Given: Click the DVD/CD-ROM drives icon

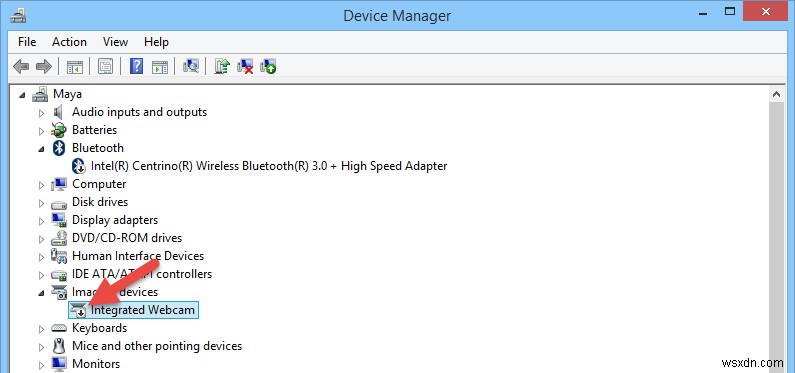Looking at the screenshot, I should (59, 238).
